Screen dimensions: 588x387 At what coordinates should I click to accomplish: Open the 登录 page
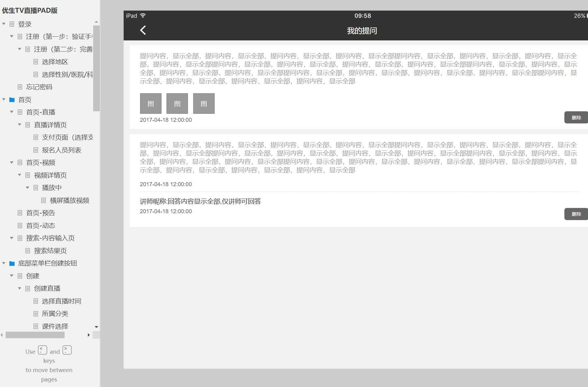click(x=25, y=24)
